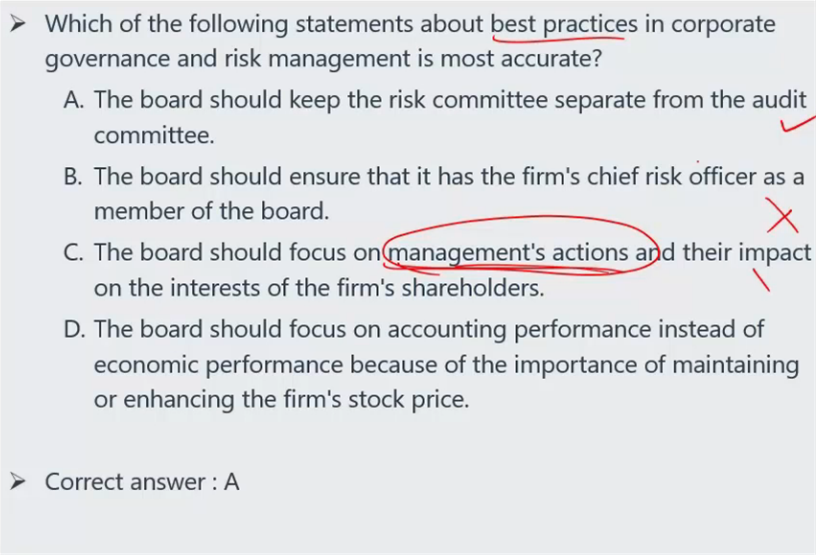Viewport: 816px width, 555px height.
Task: Click the short red slash under impact
Action: pos(761,280)
